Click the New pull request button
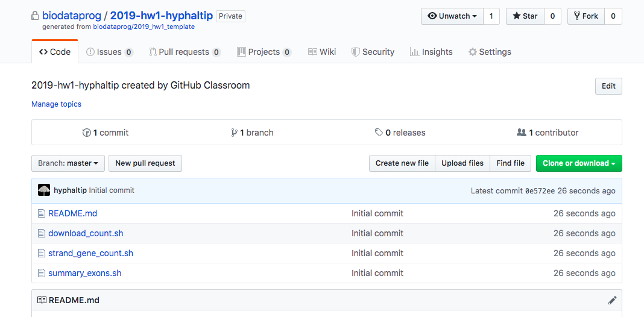The width and height of the screenshot is (644, 317). click(x=145, y=163)
